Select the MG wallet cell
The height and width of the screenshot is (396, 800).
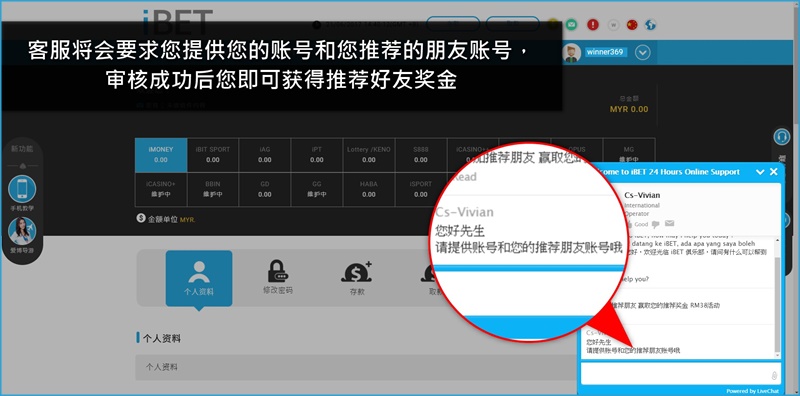coord(629,155)
